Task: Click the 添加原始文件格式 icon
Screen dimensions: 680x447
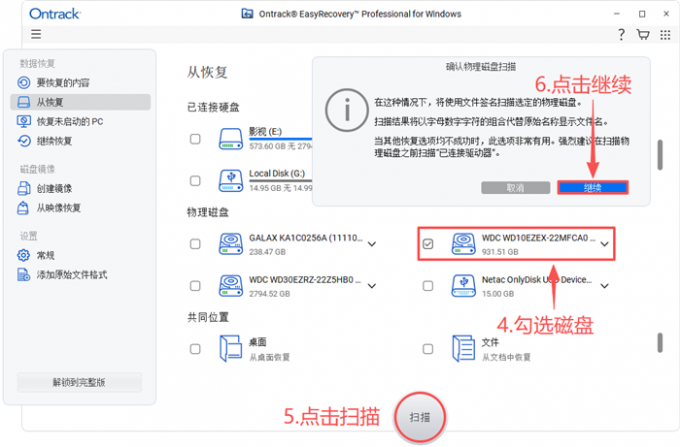Action: [24, 274]
